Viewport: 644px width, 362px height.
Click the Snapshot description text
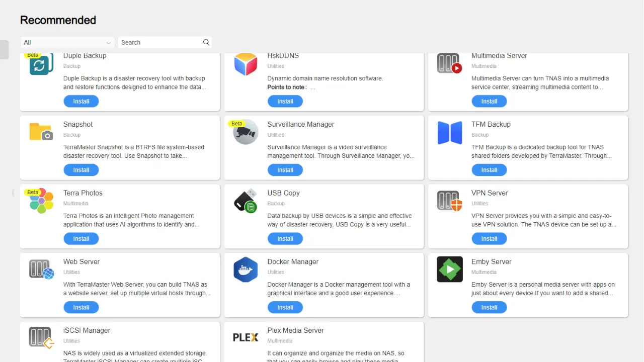point(134,151)
